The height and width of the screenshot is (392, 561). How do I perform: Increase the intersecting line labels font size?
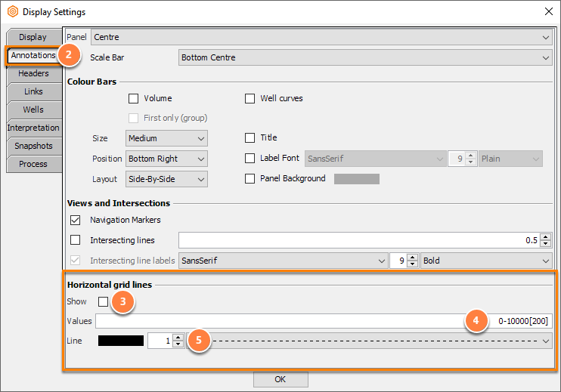click(x=413, y=258)
